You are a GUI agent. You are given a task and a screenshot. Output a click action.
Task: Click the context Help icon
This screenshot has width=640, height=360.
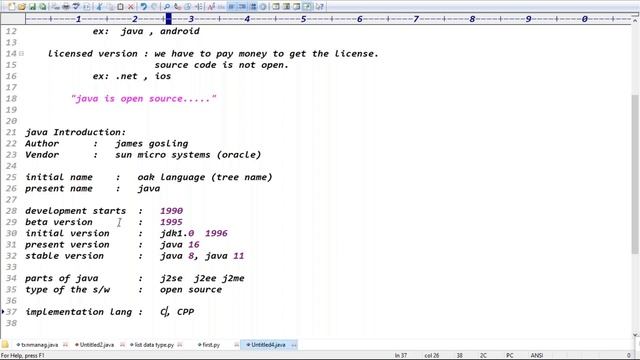[319, 7]
